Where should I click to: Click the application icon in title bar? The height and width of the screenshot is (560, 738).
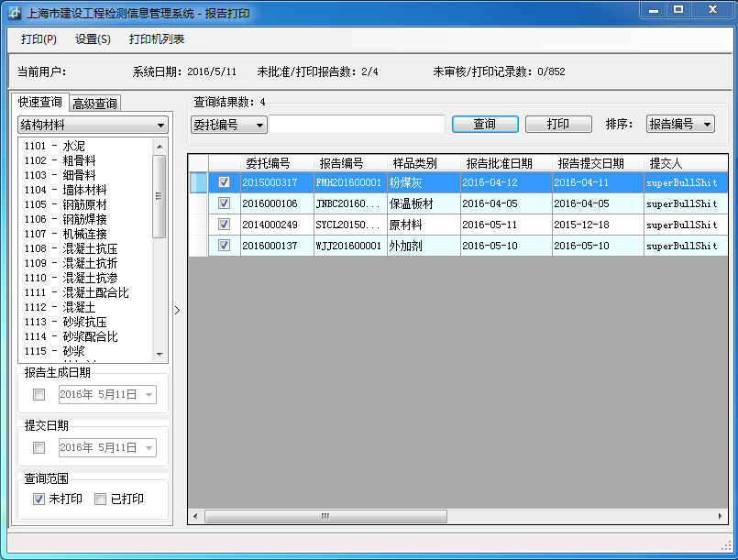point(14,13)
